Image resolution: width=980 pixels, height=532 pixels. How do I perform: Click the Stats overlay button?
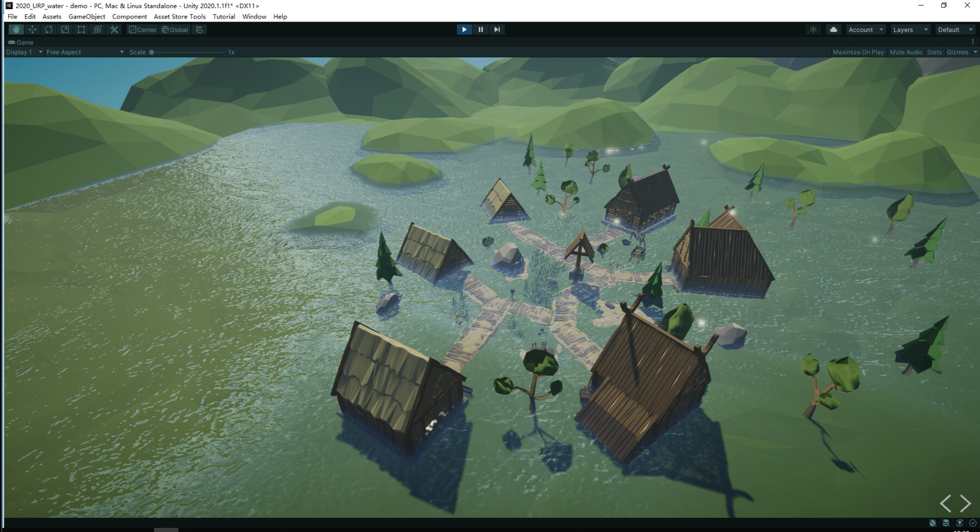click(934, 52)
